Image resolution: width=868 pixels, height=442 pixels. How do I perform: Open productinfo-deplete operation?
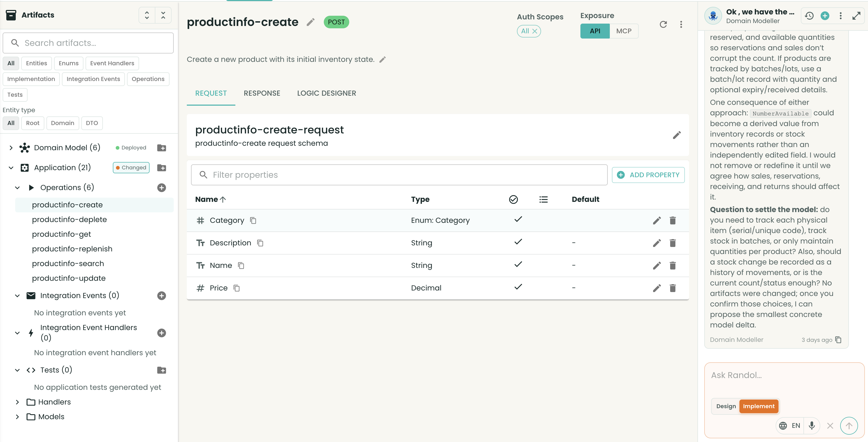[70, 219]
